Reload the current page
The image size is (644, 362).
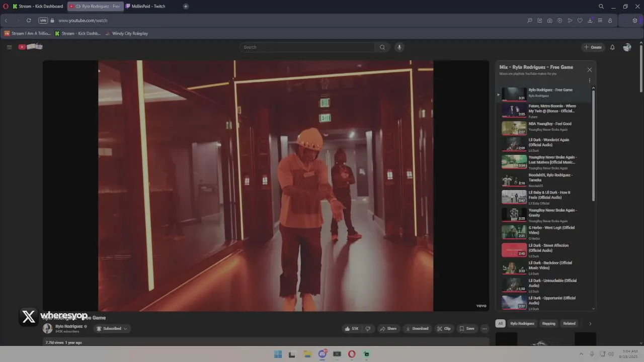coord(29,21)
